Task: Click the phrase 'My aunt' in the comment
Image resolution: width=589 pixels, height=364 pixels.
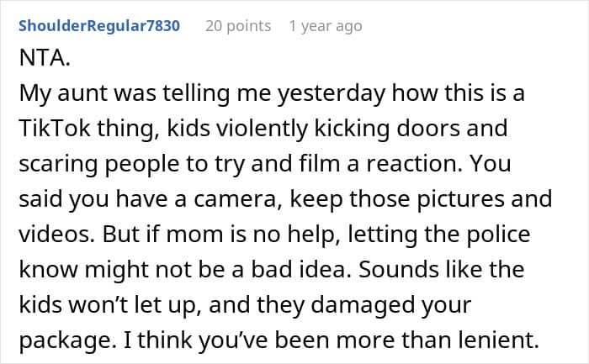Action: tap(57, 94)
